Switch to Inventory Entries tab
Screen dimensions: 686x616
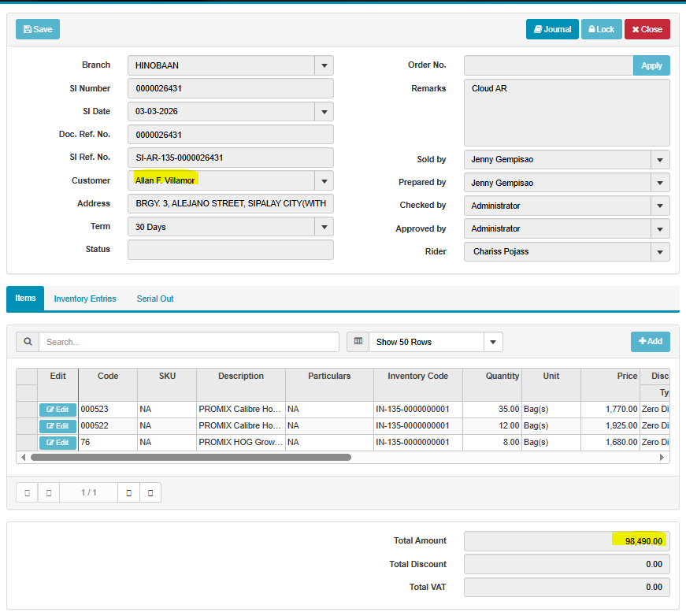point(85,299)
